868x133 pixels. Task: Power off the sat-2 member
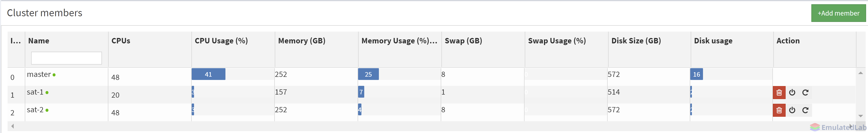click(792, 110)
